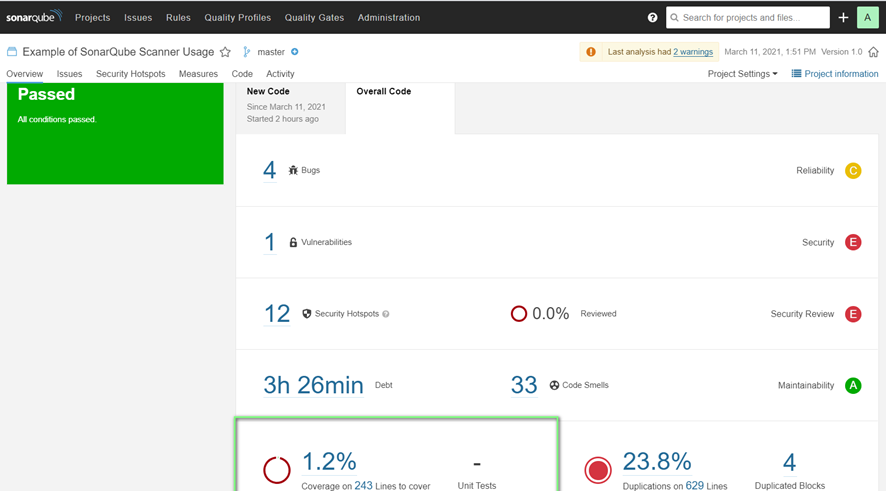Click the 23.8% duplications value
The height and width of the screenshot is (491, 886).
coord(657,462)
